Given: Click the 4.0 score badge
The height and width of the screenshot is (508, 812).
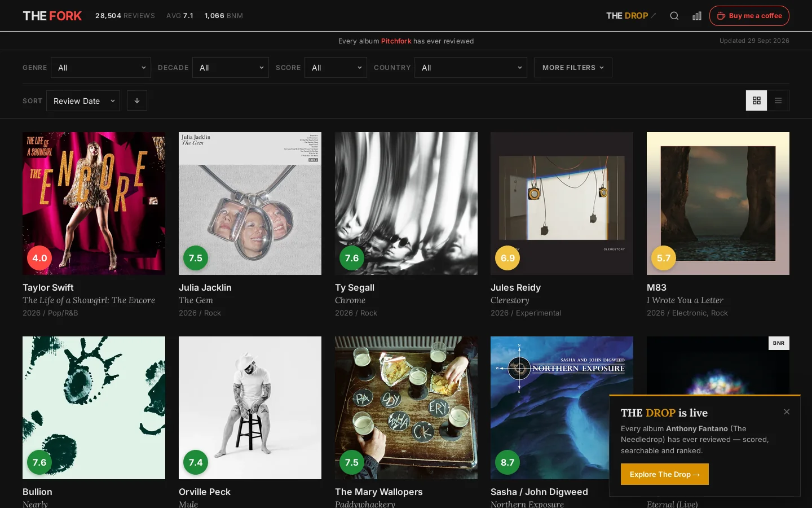Looking at the screenshot, I should point(39,258).
